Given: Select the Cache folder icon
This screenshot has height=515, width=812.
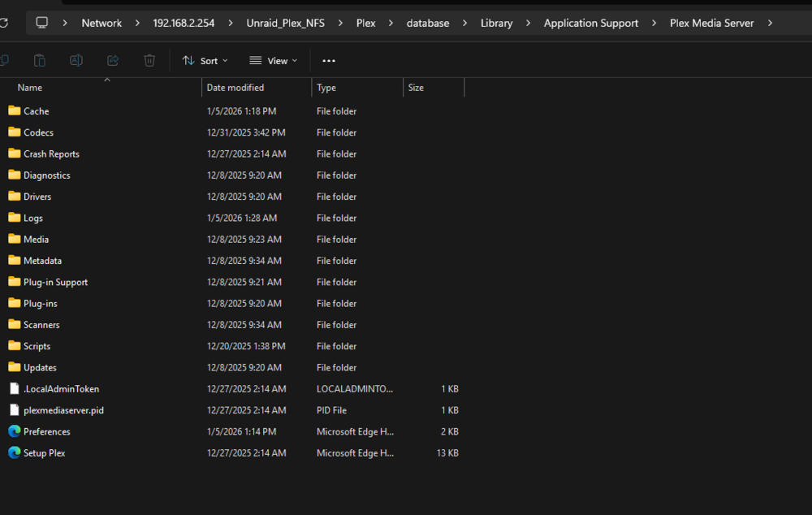Looking at the screenshot, I should tap(15, 110).
